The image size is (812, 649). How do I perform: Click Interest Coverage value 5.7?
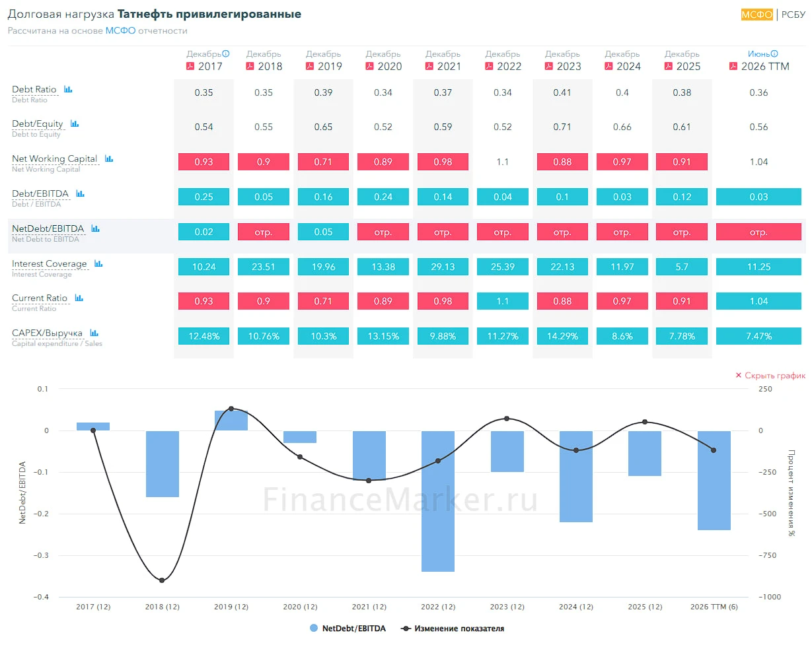pyautogui.click(x=682, y=267)
